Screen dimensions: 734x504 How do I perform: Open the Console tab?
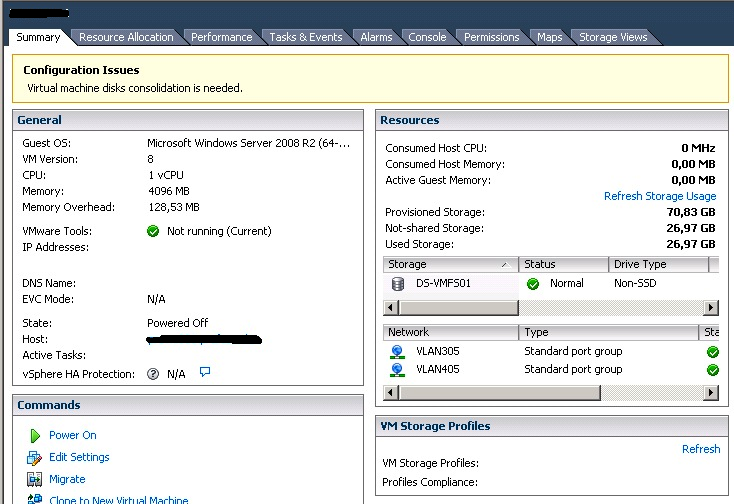point(427,37)
